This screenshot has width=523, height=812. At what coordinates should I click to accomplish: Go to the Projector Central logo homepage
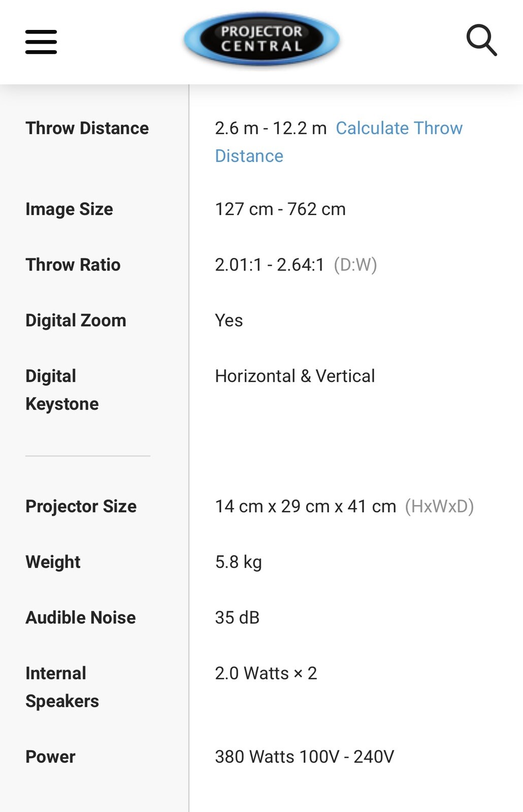tap(261, 40)
